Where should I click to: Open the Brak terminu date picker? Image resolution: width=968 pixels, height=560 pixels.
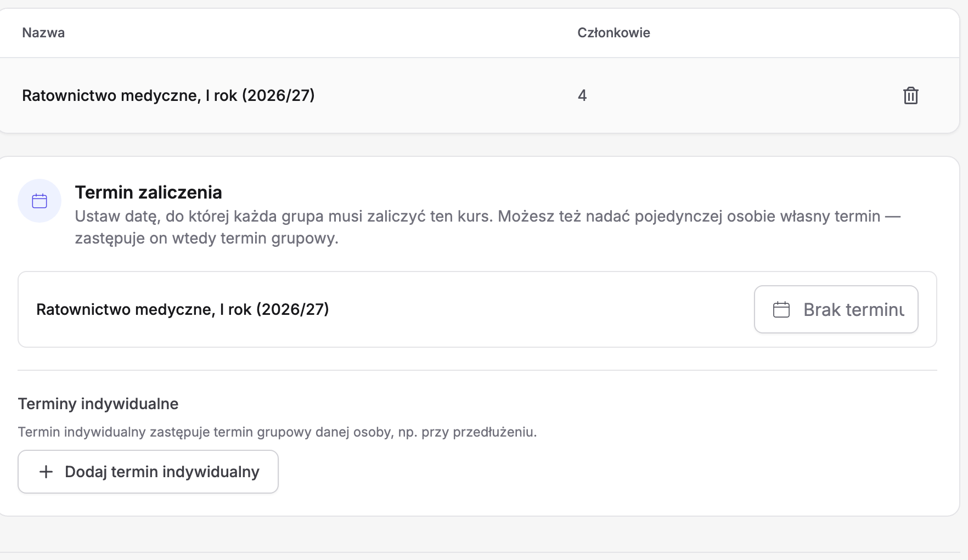836,309
